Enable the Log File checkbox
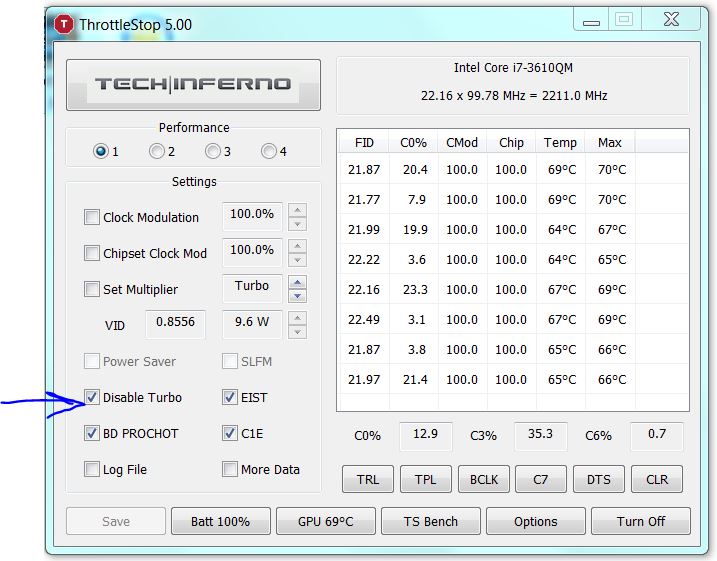The image size is (717, 561). click(x=92, y=469)
